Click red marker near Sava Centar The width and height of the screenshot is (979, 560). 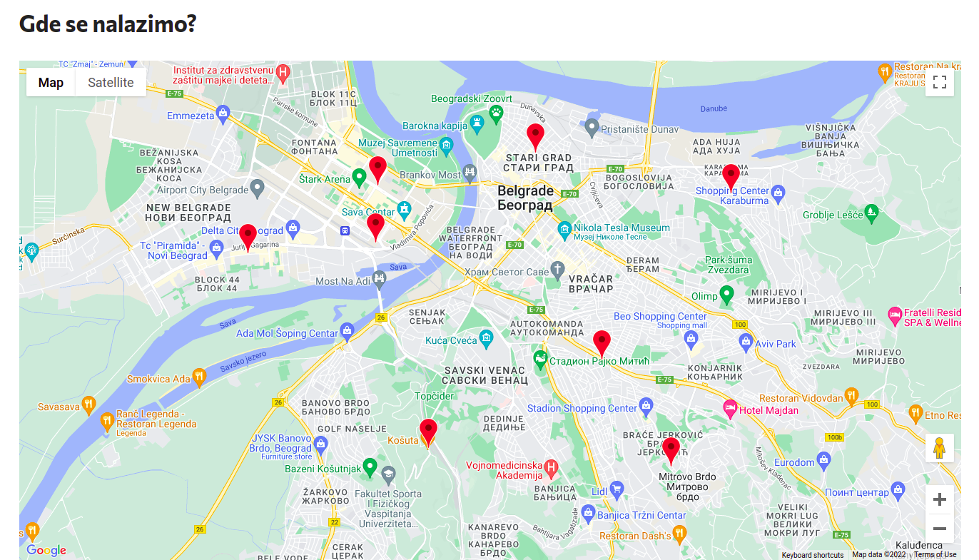(375, 225)
